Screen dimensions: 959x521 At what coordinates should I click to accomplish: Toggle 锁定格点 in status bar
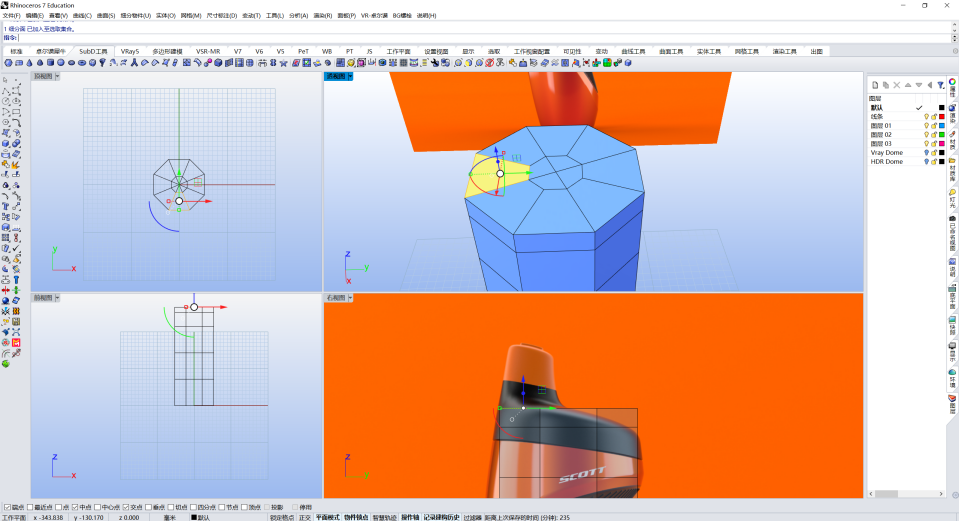(282, 517)
